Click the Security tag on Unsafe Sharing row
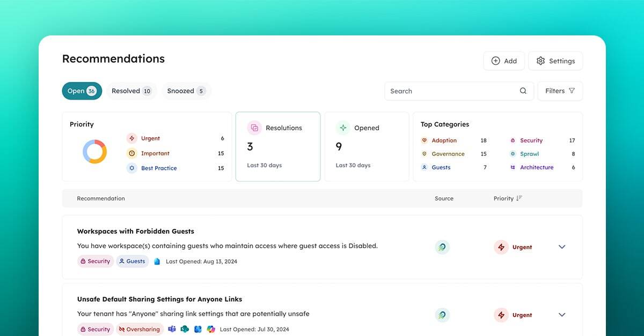The image size is (644, 336). pyautogui.click(x=96, y=330)
